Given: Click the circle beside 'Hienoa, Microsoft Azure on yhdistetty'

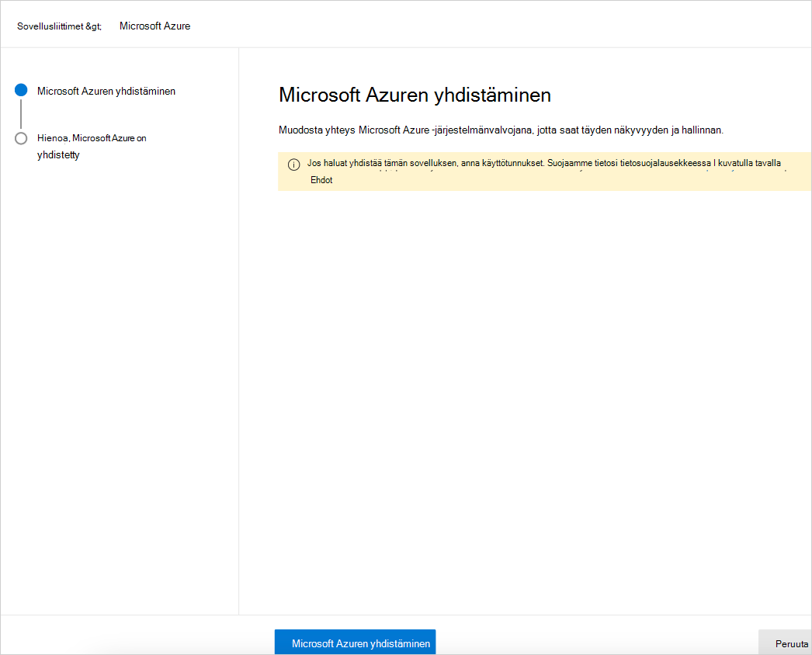Looking at the screenshot, I should pos(21,138).
